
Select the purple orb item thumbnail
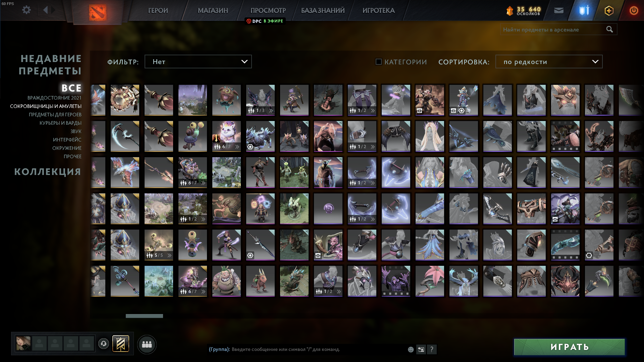point(328,209)
